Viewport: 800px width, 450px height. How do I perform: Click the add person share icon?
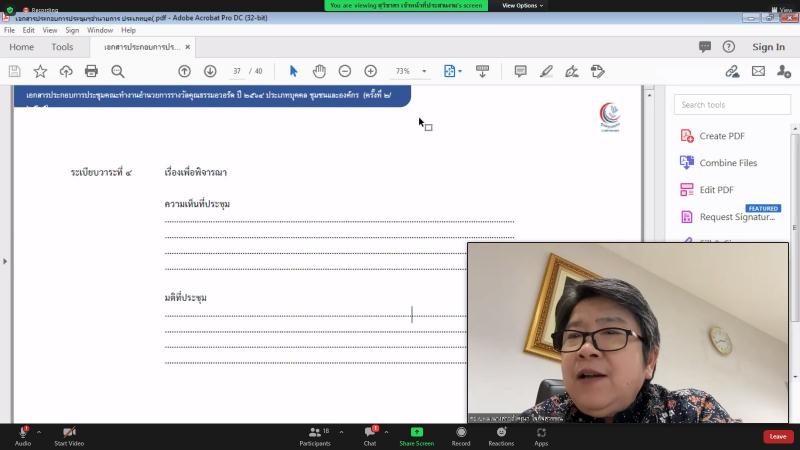point(784,71)
